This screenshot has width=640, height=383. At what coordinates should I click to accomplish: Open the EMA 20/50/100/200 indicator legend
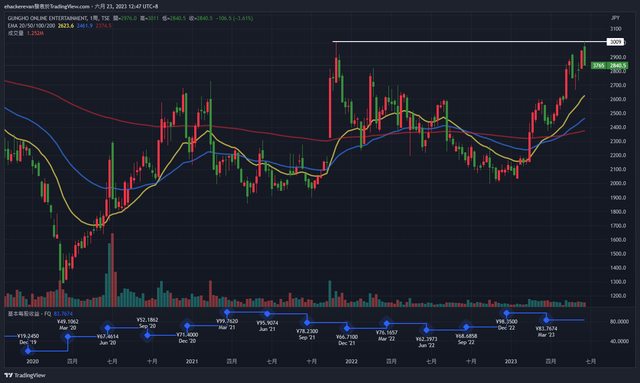tap(31, 26)
